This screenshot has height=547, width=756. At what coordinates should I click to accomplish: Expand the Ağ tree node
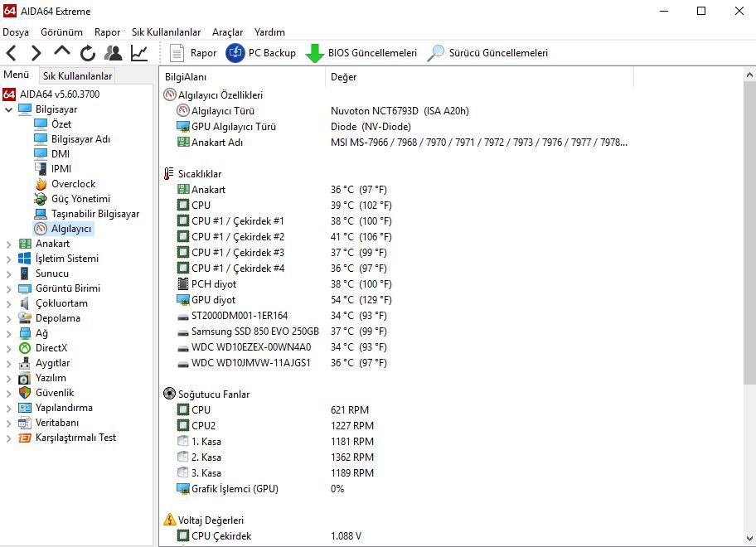click(8, 333)
